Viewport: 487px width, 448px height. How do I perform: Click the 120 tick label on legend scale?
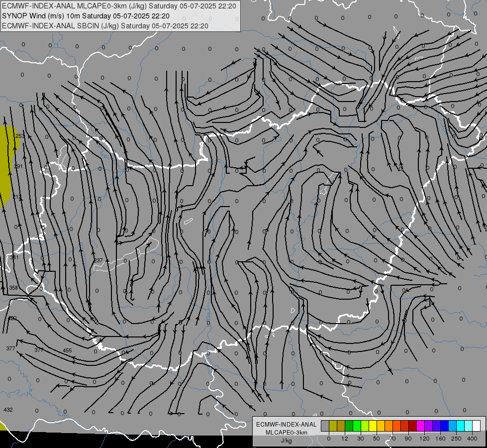(x=424, y=439)
